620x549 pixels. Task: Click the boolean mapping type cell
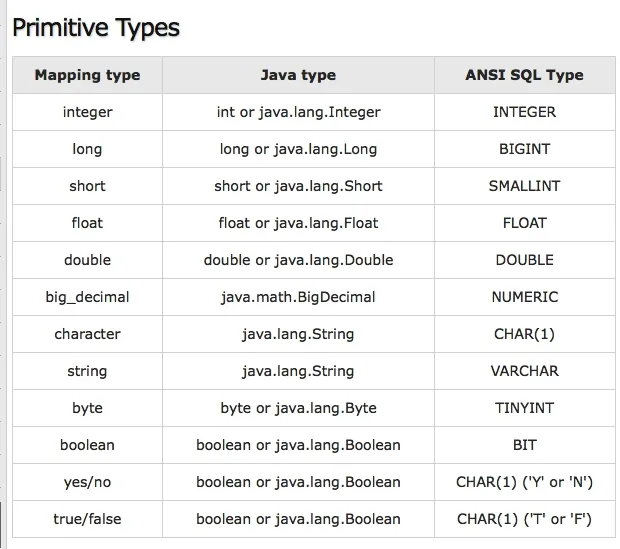(x=87, y=445)
